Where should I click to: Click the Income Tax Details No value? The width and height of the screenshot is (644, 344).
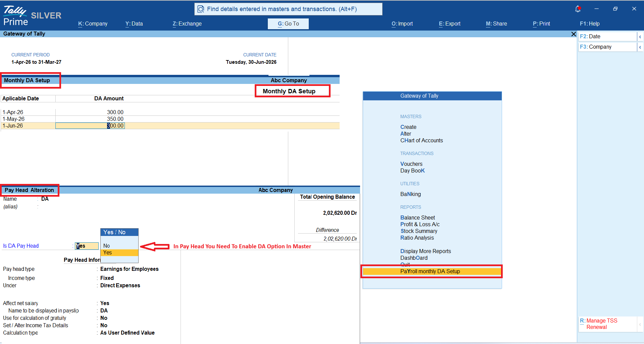pyautogui.click(x=104, y=326)
